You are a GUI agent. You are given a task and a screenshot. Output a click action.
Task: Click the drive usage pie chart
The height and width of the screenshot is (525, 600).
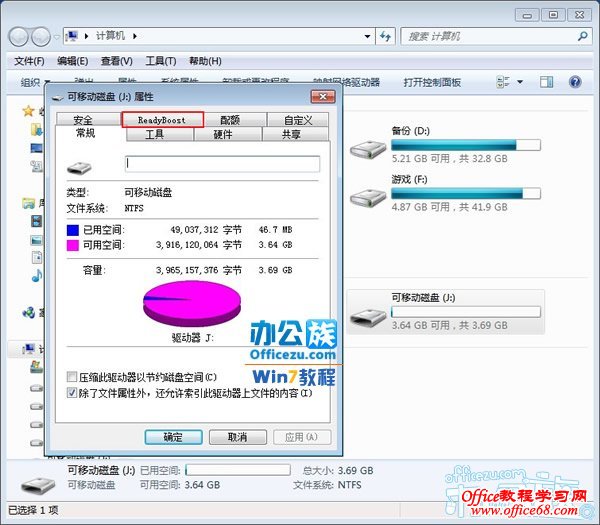click(192, 303)
